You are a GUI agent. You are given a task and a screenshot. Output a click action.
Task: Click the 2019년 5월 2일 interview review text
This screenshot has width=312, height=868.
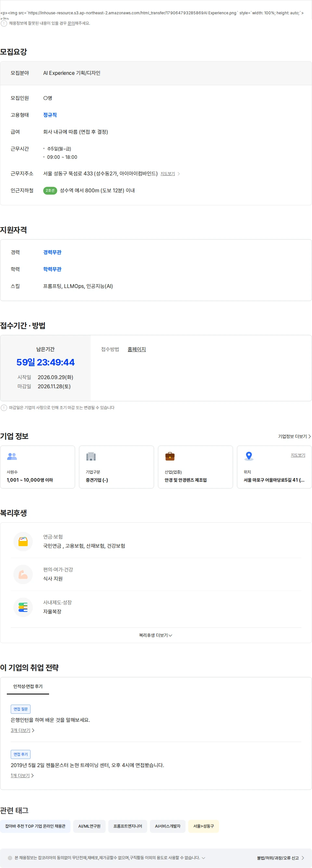coord(87,765)
